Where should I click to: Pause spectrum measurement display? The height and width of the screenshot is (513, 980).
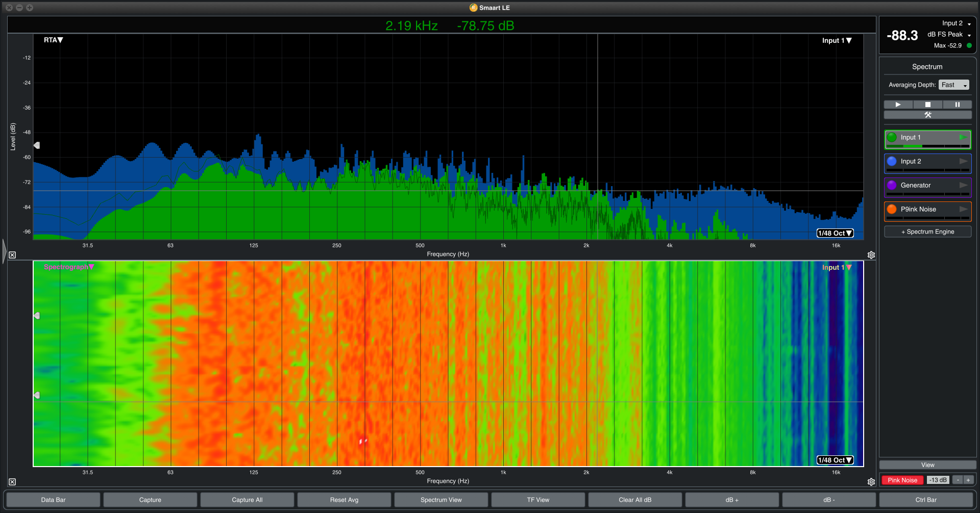coord(957,105)
